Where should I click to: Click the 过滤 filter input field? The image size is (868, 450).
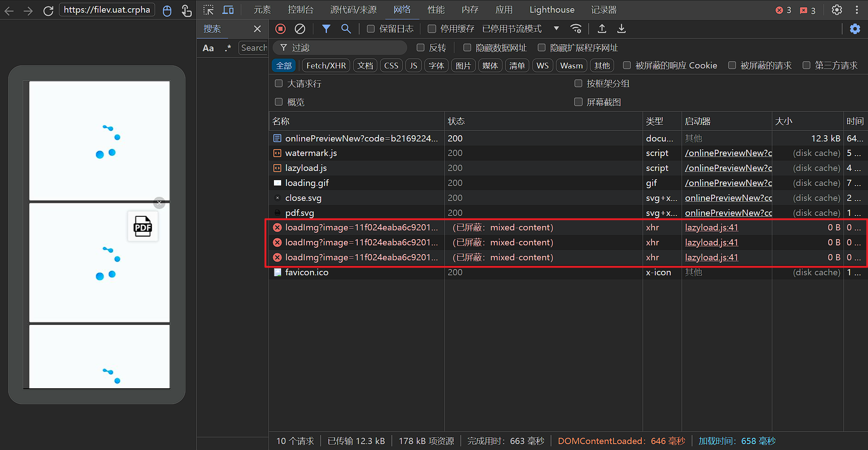(340, 48)
